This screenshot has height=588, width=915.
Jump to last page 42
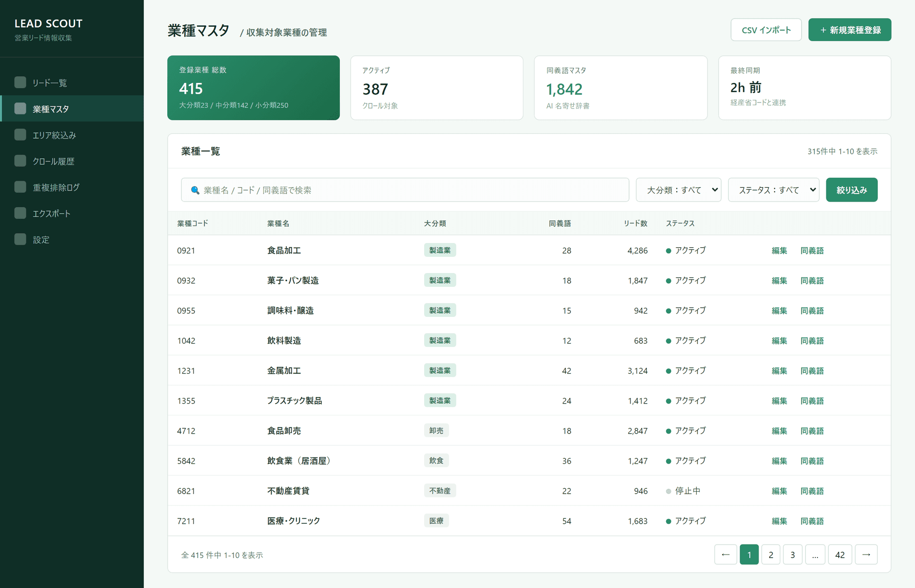(840, 554)
